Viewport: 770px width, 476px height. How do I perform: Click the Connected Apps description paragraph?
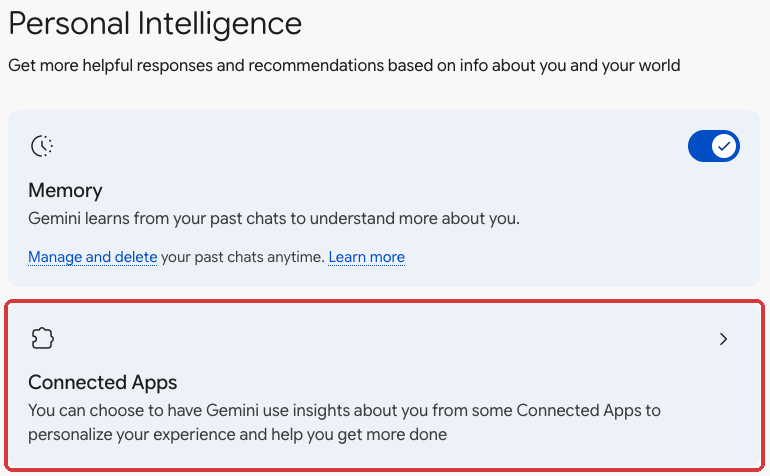tap(344, 422)
